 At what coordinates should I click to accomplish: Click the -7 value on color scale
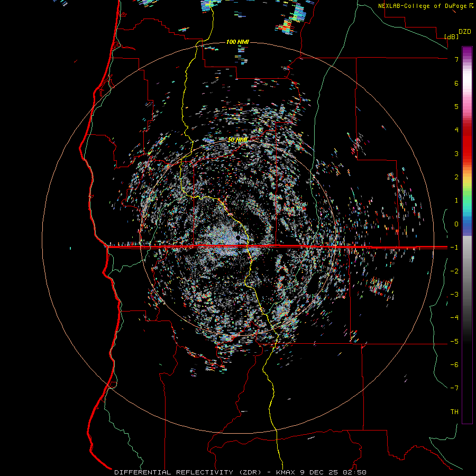click(454, 388)
